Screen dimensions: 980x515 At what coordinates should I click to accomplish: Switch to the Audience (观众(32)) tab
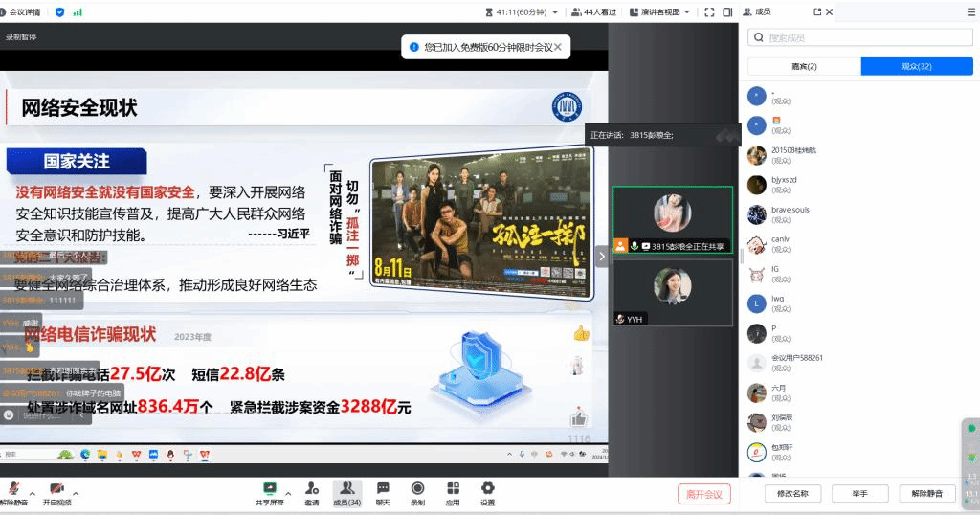pos(917,66)
